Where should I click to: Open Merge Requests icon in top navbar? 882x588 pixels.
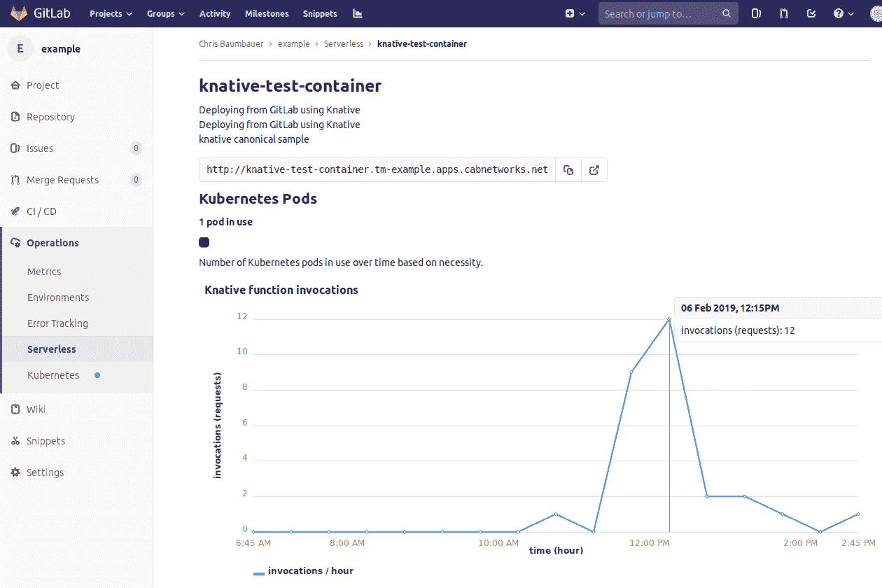[784, 13]
